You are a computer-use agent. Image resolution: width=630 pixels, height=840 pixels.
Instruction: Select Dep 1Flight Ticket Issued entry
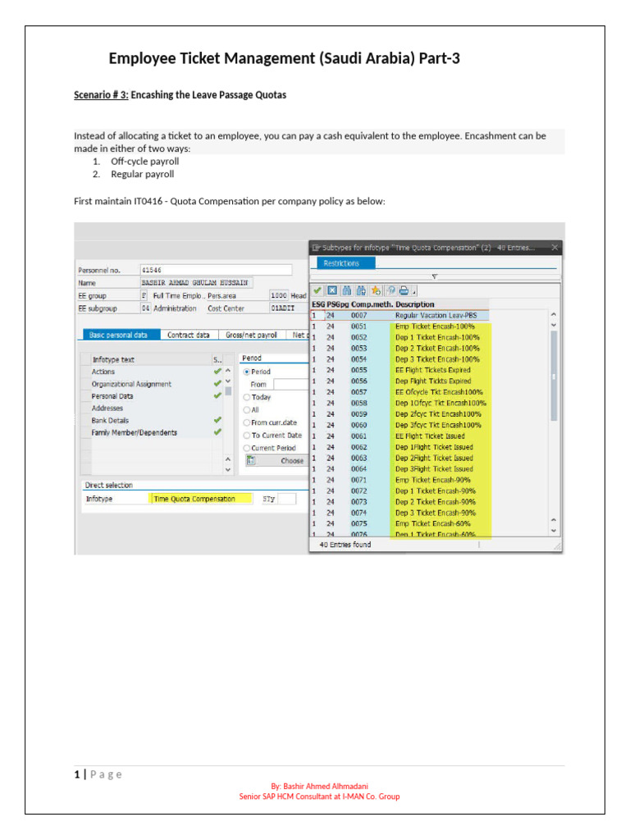click(x=399, y=447)
